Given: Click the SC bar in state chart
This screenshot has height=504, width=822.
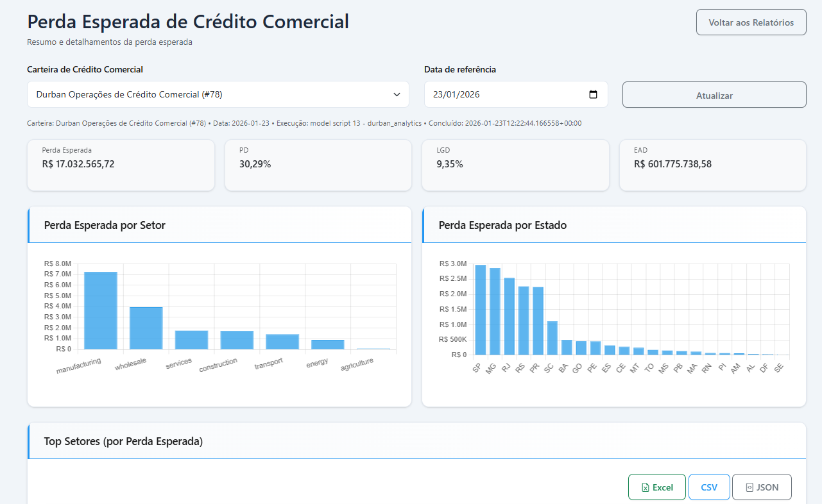Looking at the screenshot, I should pos(552,338).
